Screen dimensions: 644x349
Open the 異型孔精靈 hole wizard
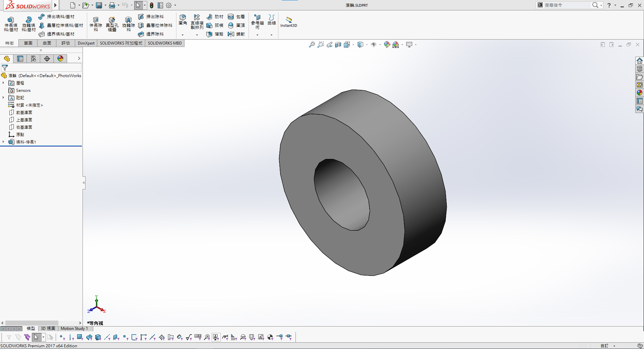(x=112, y=24)
